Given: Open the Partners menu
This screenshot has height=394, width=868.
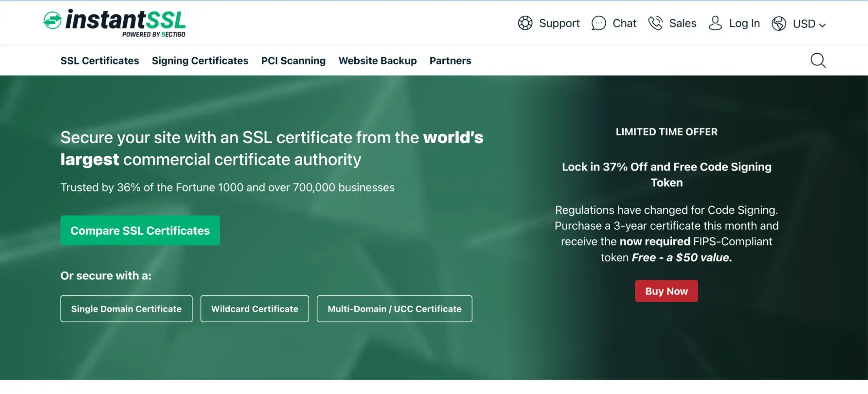Looking at the screenshot, I should [450, 61].
